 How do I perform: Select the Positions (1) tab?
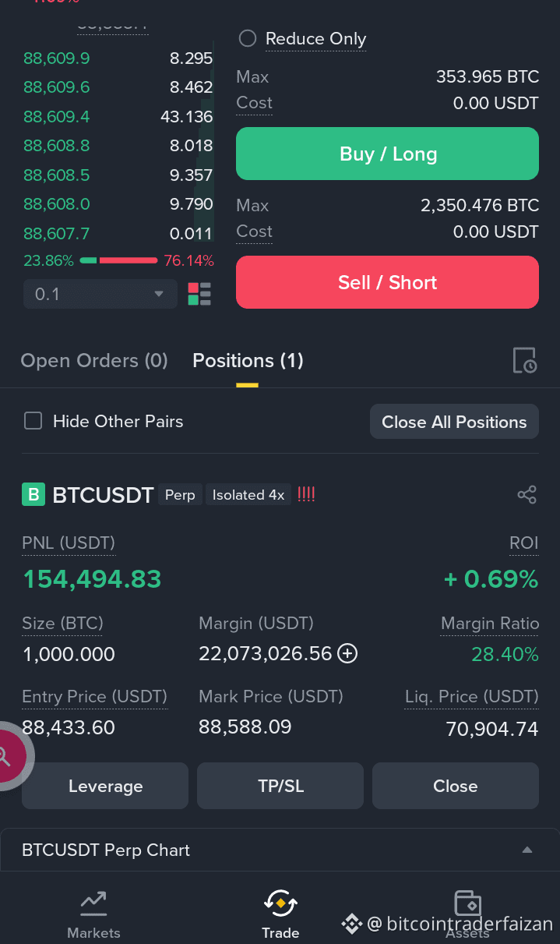click(x=248, y=361)
